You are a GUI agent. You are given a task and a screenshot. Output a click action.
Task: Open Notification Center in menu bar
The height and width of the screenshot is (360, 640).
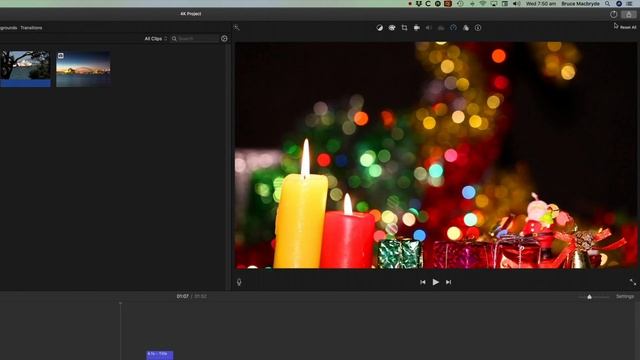coord(629,4)
